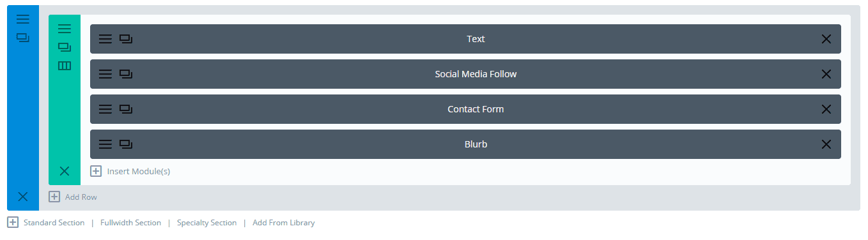Clone the Contact Form module
Screen dimensions: 868x240
126,109
